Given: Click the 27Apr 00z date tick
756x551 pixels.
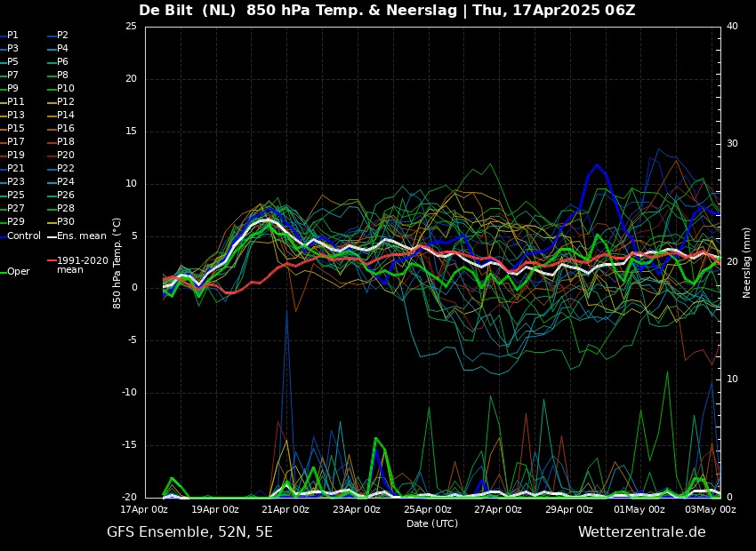Looking at the screenshot, I should point(499,509).
